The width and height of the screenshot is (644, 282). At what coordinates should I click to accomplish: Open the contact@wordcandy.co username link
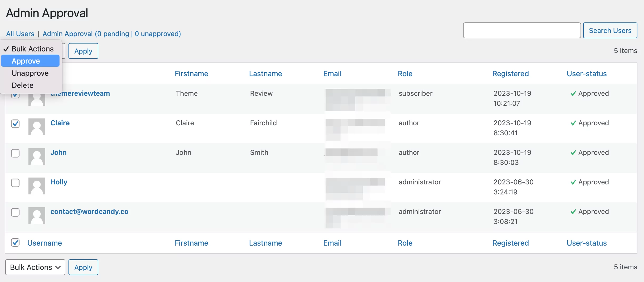coord(90,212)
